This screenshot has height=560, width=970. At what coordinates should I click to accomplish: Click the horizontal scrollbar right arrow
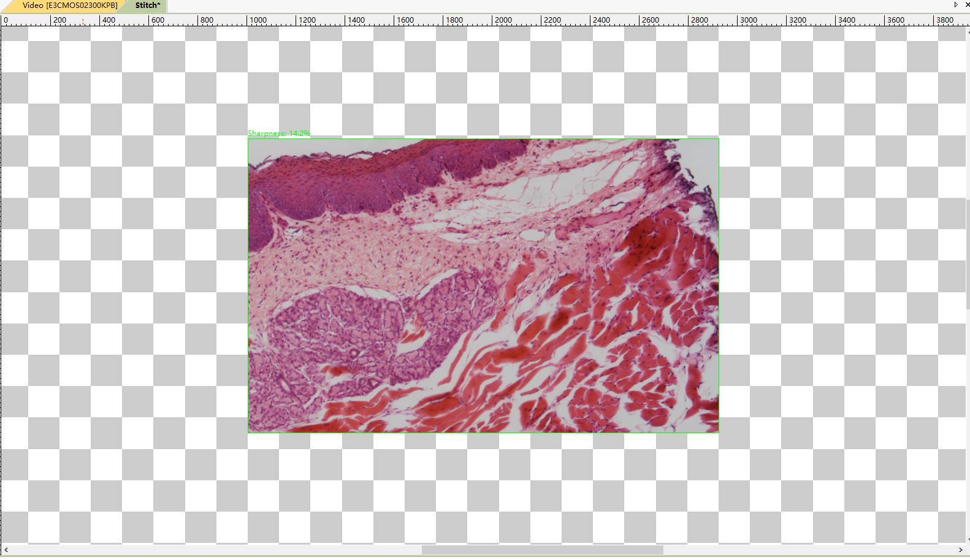tap(960, 550)
